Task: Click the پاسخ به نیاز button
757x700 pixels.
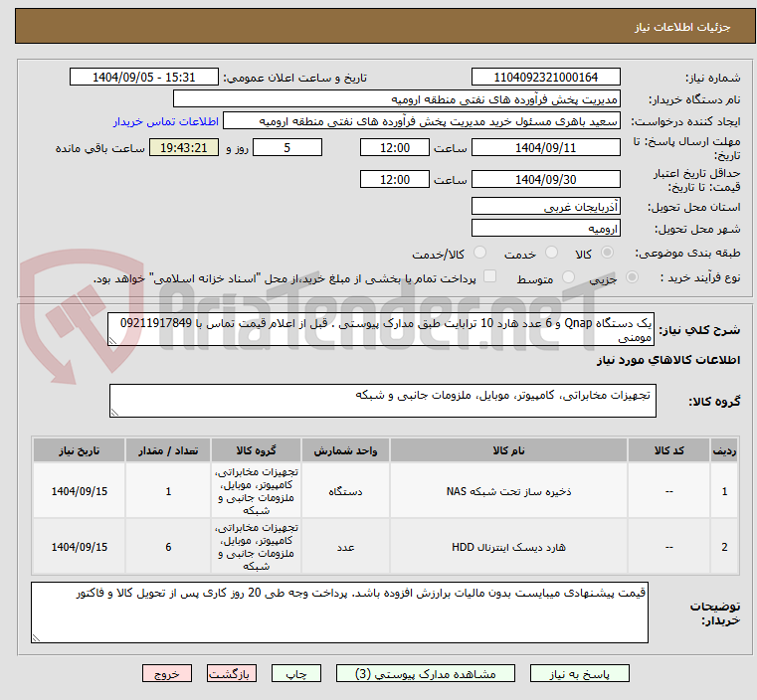Action: (x=579, y=673)
